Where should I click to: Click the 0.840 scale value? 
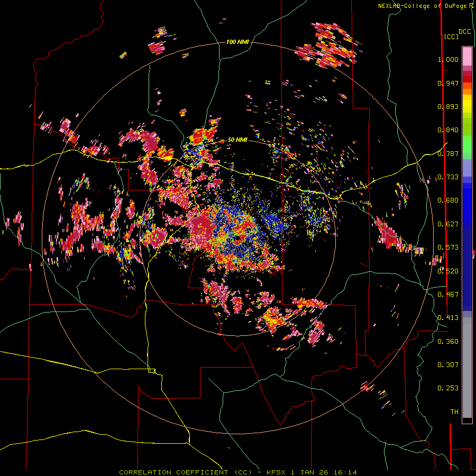(448, 130)
